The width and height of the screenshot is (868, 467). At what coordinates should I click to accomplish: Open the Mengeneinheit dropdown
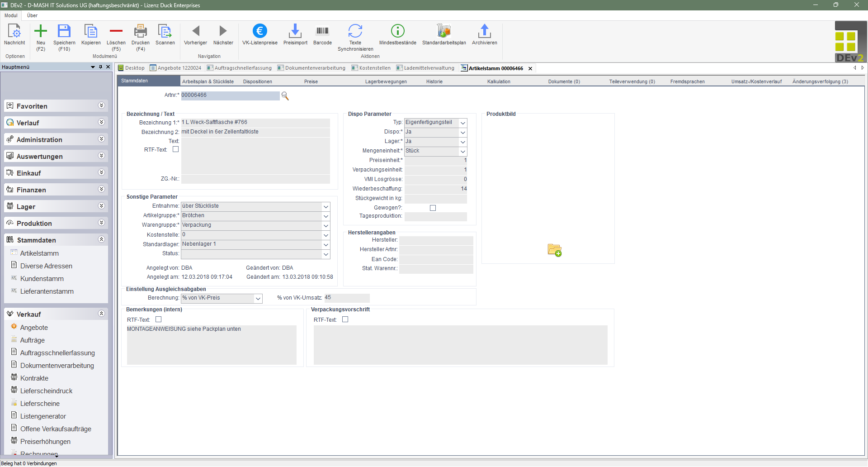point(462,152)
